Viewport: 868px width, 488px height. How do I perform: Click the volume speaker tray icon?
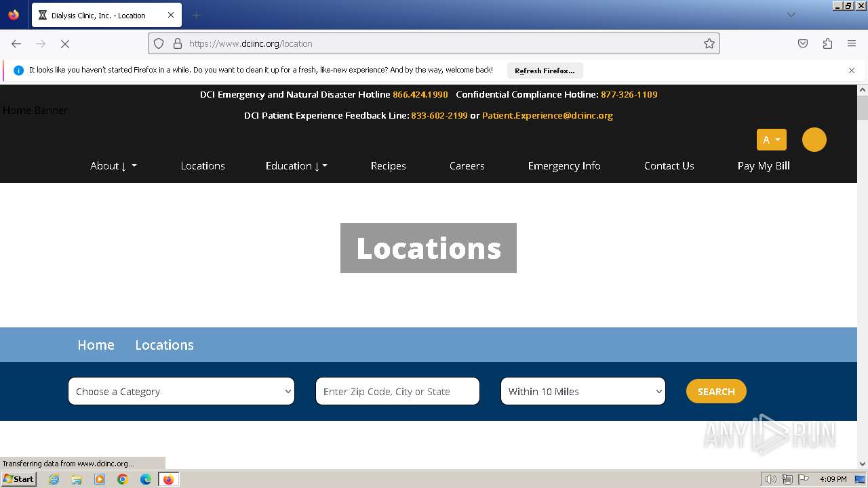[x=771, y=479]
